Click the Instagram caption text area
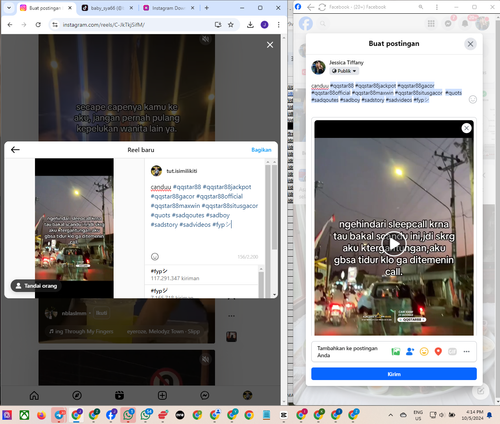Image resolution: width=500 pixels, height=424 pixels. (x=205, y=206)
